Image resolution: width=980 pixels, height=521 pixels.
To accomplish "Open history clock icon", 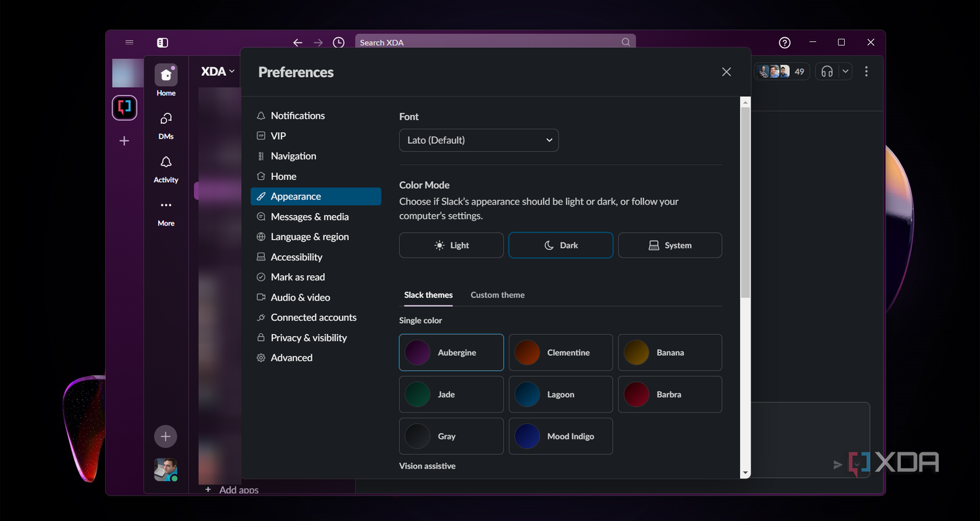I will [338, 42].
